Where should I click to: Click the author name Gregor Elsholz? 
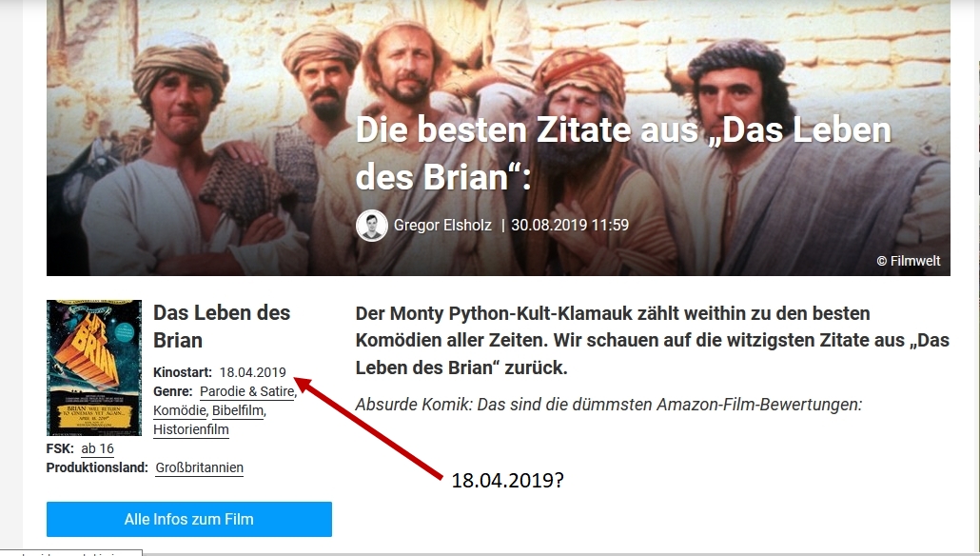(x=442, y=225)
